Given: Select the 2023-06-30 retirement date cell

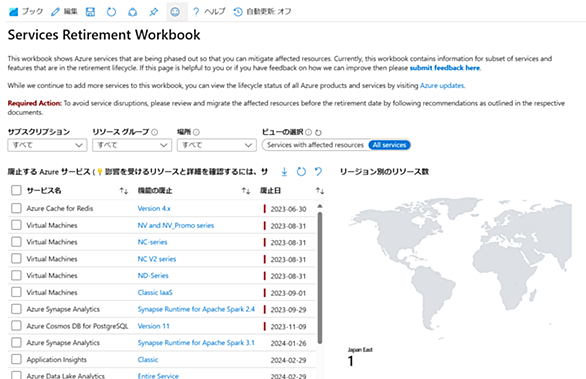Looking at the screenshot, I should pos(288,209).
